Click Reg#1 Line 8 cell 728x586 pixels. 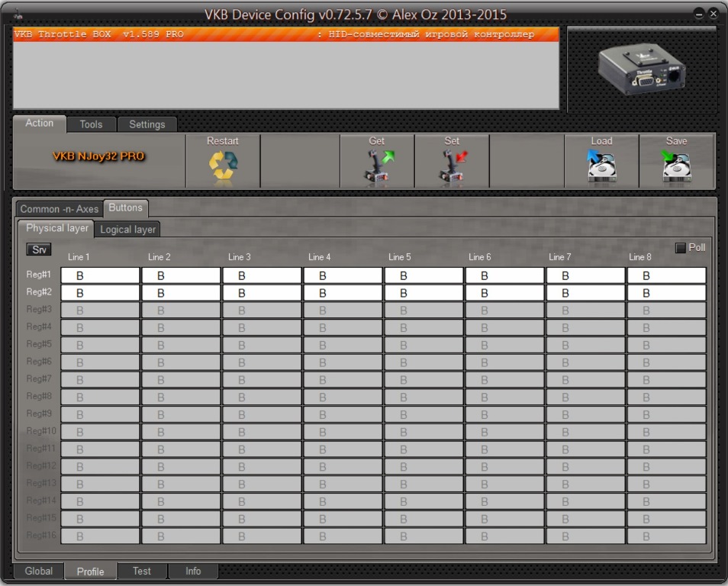click(667, 275)
